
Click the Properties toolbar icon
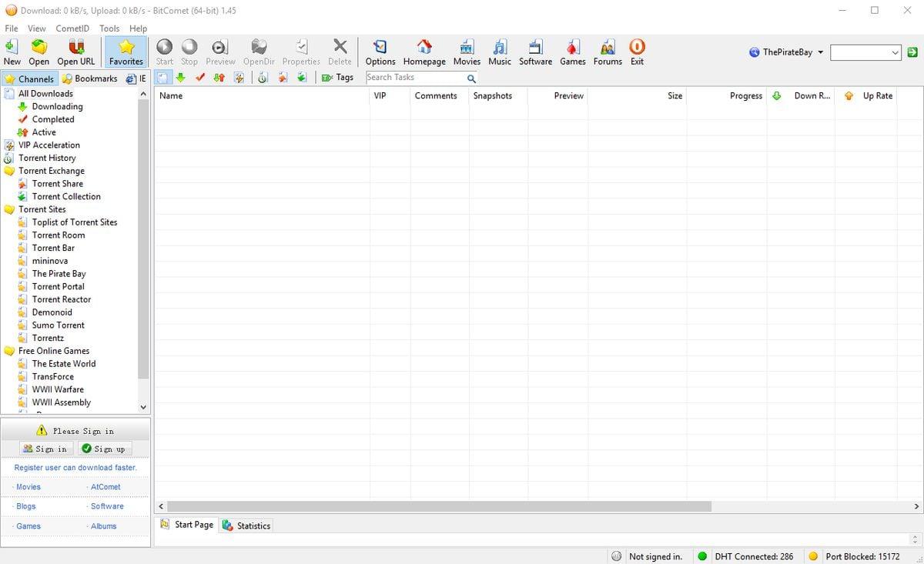[x=301, y=52]
